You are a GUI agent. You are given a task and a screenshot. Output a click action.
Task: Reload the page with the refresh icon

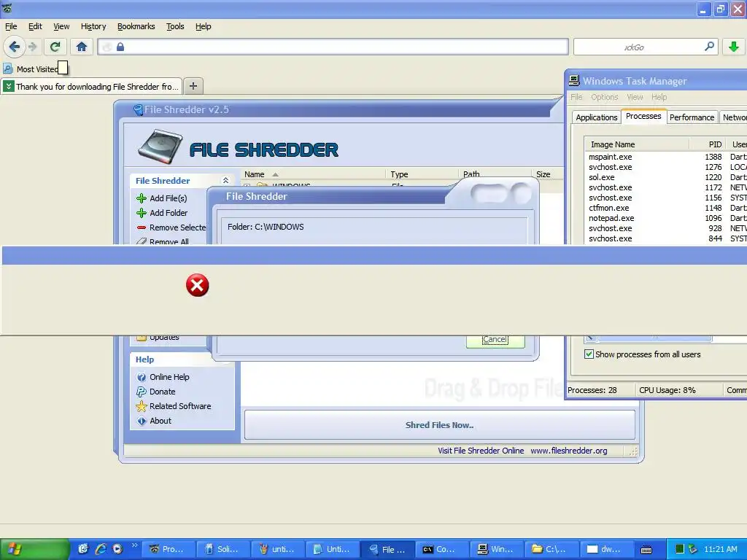coord(55,47)
